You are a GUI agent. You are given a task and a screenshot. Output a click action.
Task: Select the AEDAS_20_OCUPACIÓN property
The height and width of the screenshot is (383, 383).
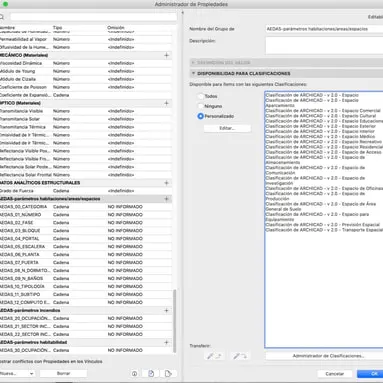86,319
